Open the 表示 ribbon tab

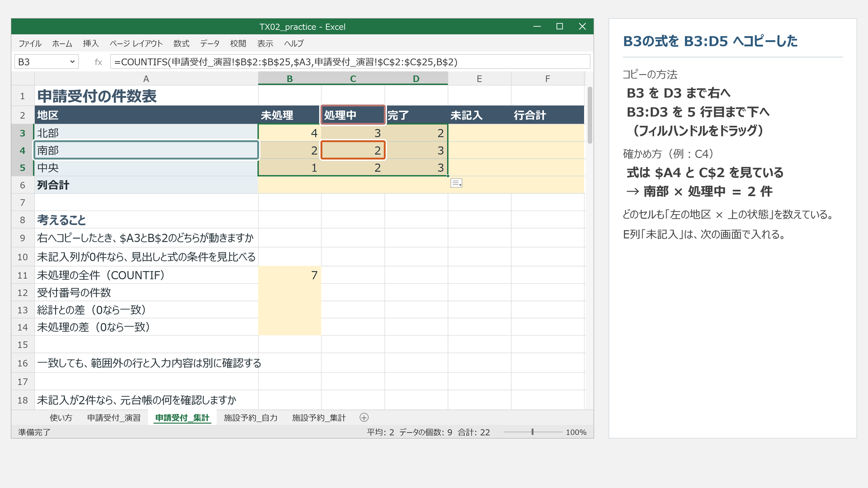[x=265, y=43]
